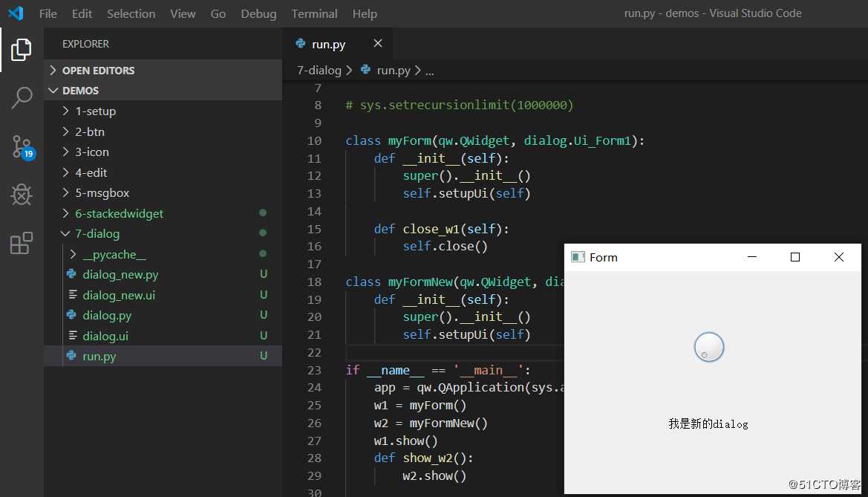The height and width of the screenshot is (497, 868).
Task: Click the round dial in Form window
Action: point(709,347)
